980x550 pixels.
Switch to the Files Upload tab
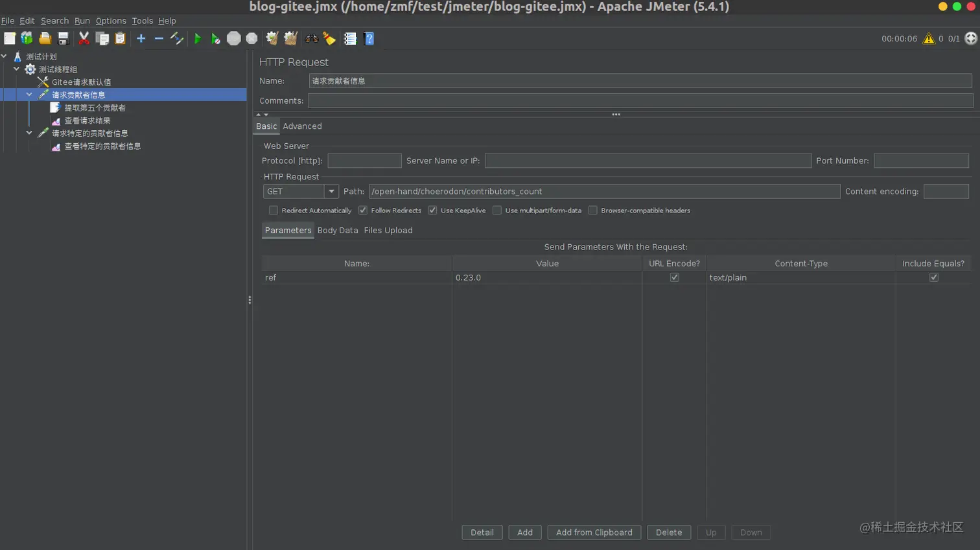[x=388, y=231]
